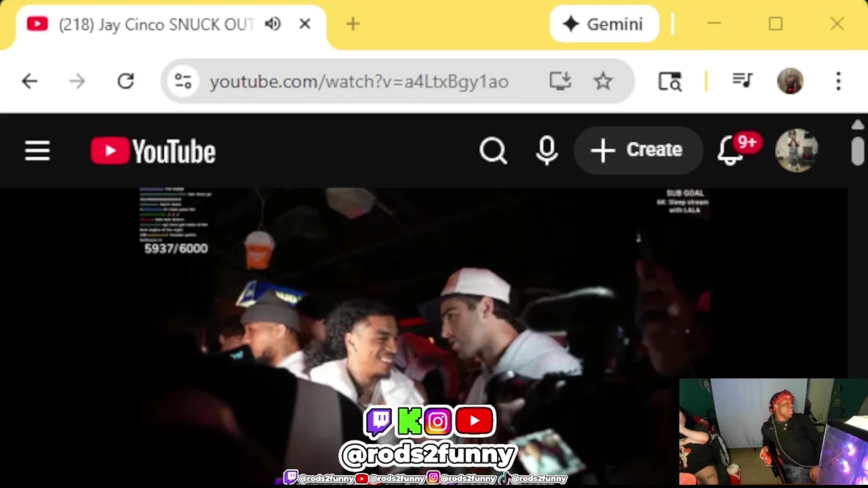Minimize the browser window
This screenshot has width=868, height=488.
(713, 24)
